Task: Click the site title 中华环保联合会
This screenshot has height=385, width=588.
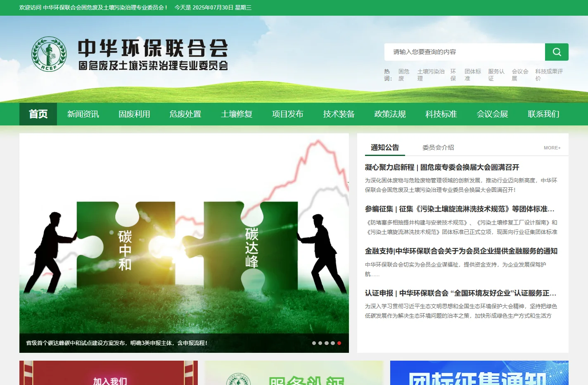Action: point(153,48)
